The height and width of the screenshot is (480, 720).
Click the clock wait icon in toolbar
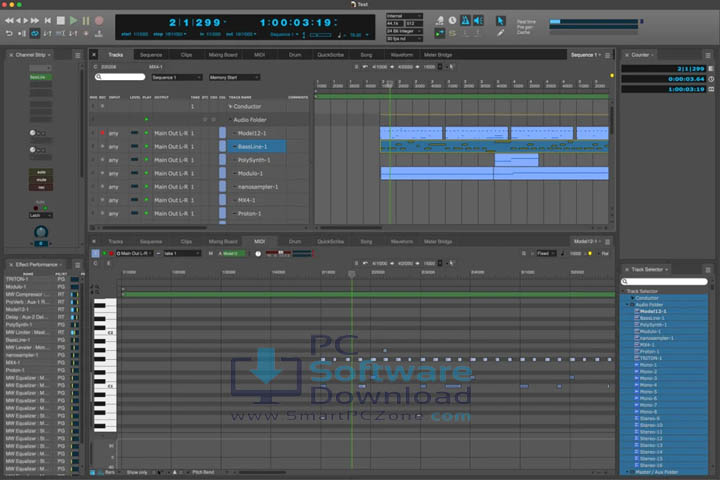(x=452, y=20)
